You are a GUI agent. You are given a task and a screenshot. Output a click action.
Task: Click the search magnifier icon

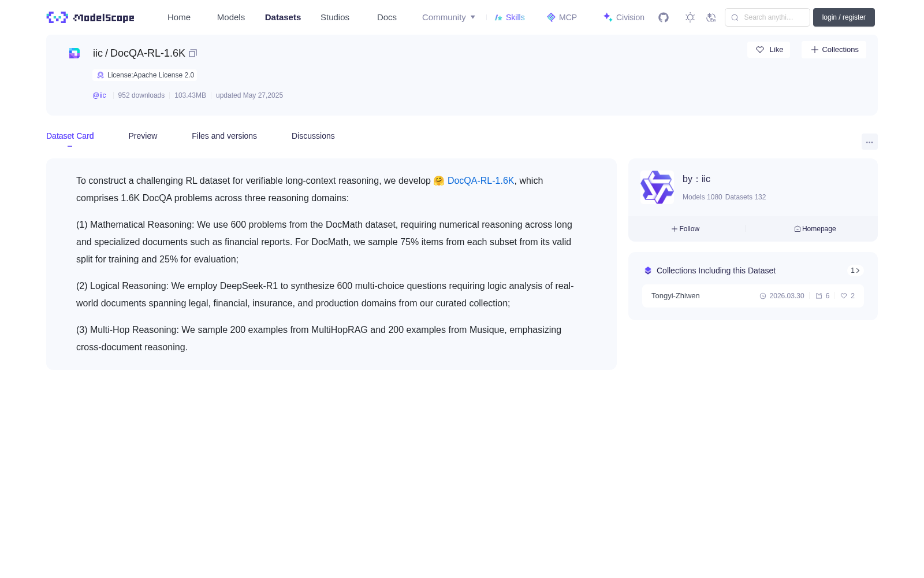(x=735, y=17)
